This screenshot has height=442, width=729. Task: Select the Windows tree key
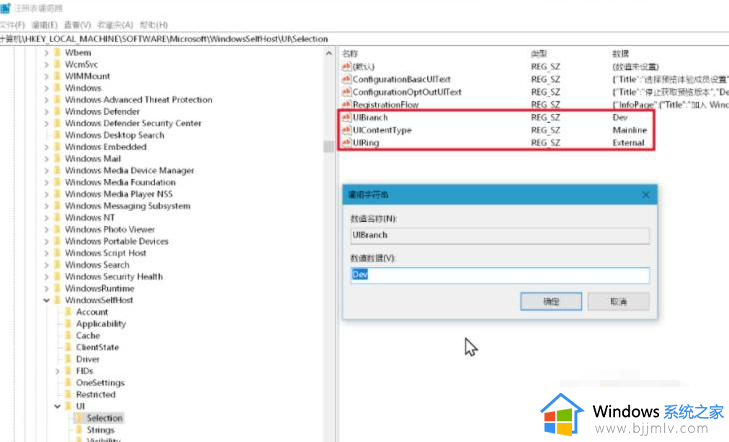click(83, 88)
